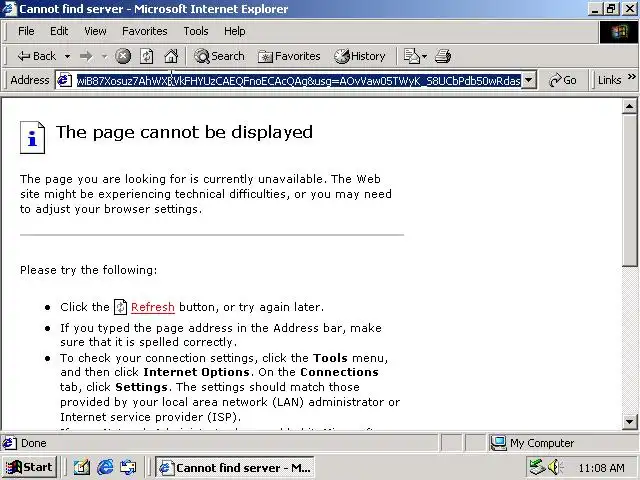This screenshot has width=640, height=480.
Task: Open the Favorites toolbar button
Action: pyautogui.click(x=289, y=56)
